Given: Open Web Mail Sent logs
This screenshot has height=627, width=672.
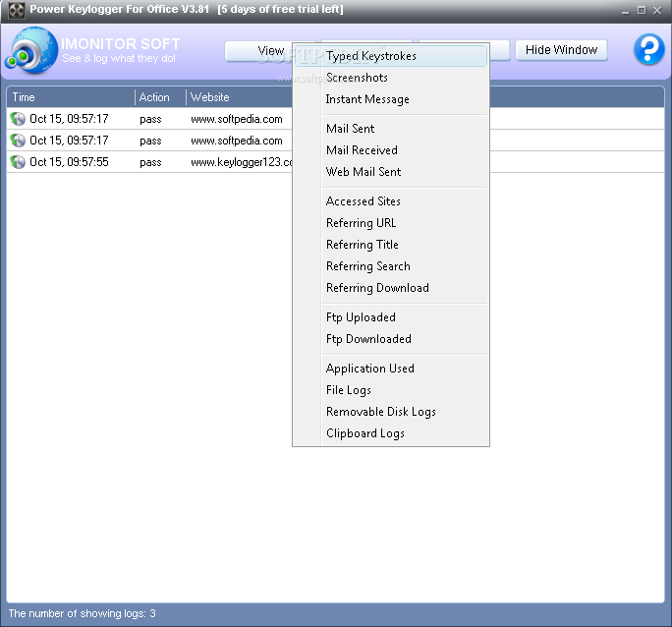Looking at the screenshot, I should coord(391,172).
